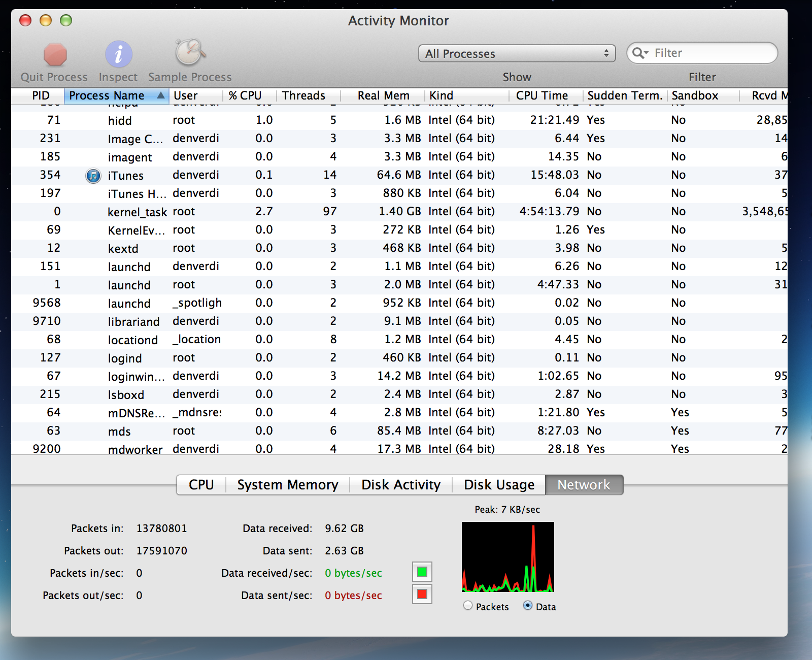Select the mDNSRe... process row
Screen dimensions: 812x660
[x=399, y=413]
